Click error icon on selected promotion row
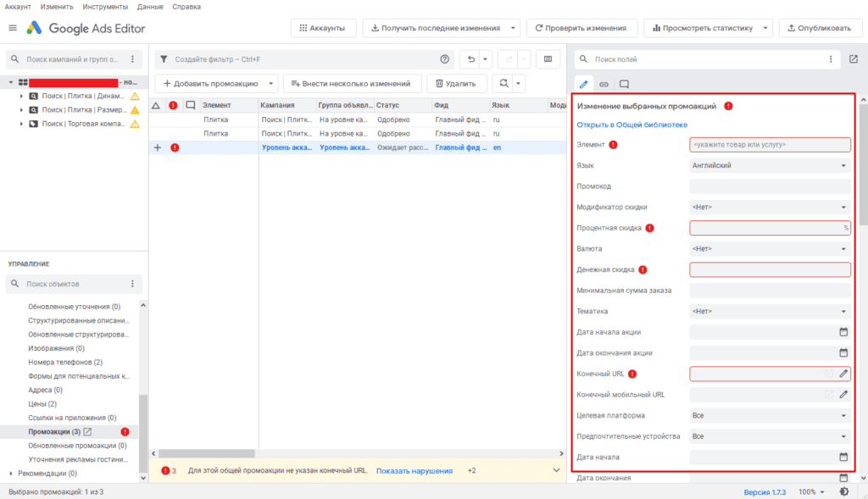Viewport: 868px width, 499px height. 175,147
